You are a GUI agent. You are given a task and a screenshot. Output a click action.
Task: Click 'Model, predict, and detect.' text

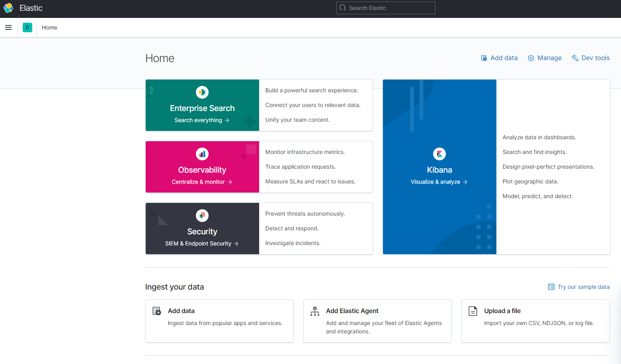tap(538, 196)
